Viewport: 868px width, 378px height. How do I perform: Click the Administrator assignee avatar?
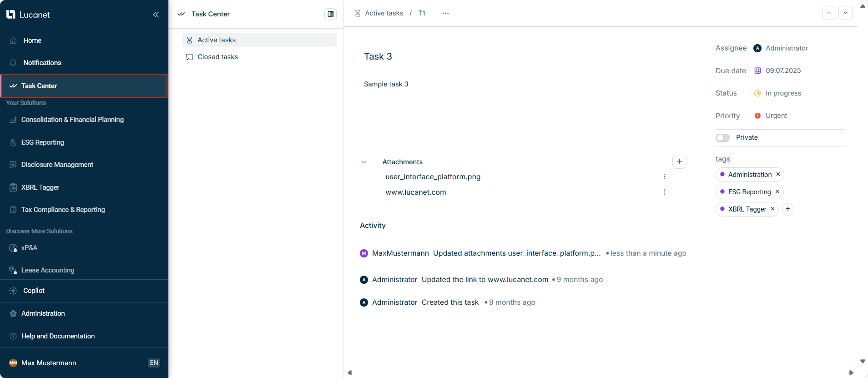point(757,48)
